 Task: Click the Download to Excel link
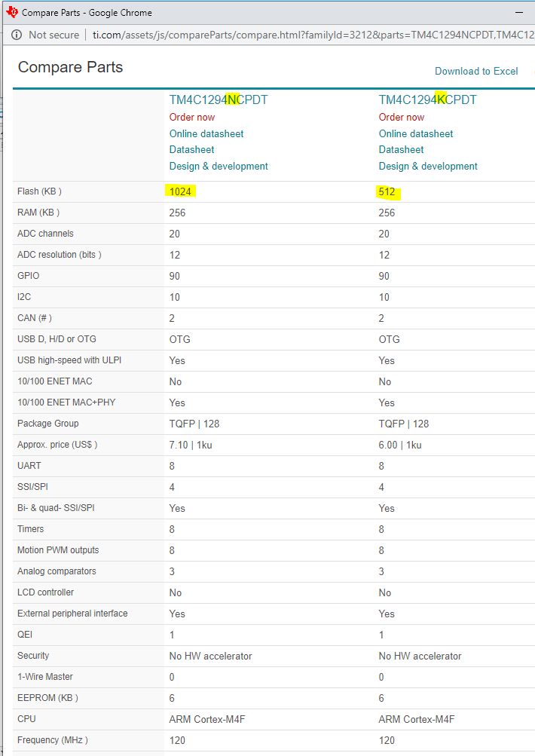(476, 71)
